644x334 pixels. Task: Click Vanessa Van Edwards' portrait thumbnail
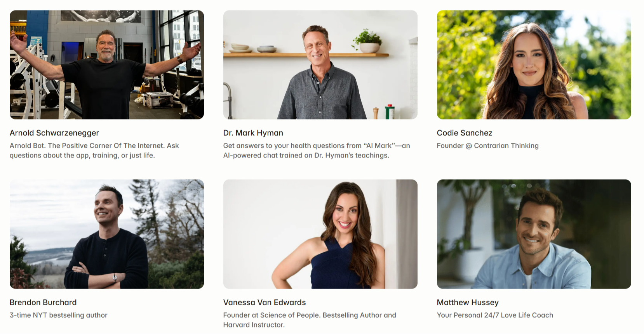click(x=320, y=234)
